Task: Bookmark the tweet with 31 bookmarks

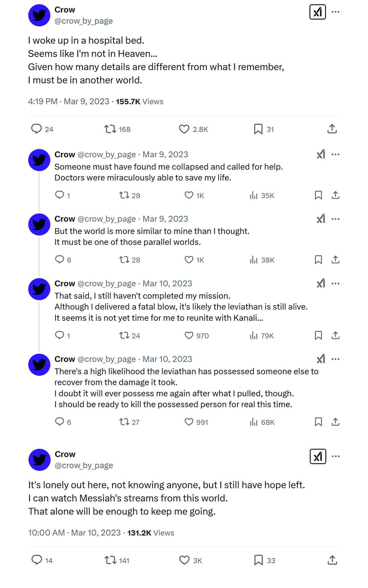Action: pyautogui.click(x=258, y=129)
